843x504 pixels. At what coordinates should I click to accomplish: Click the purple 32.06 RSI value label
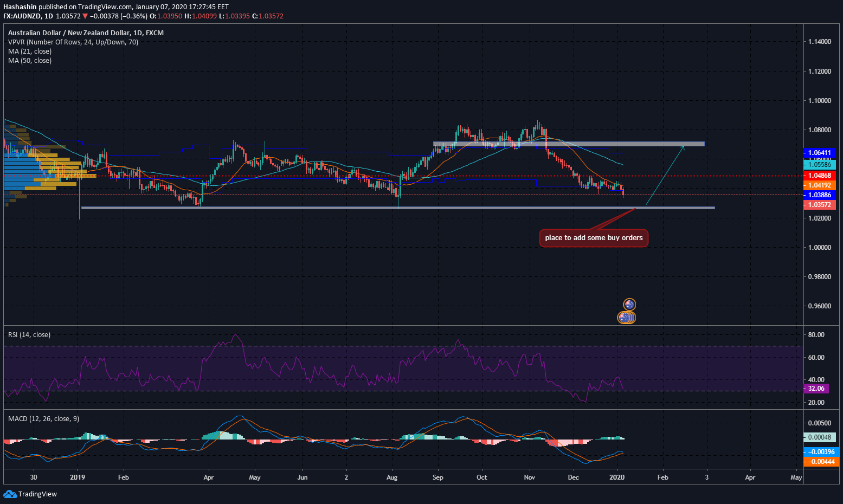tap(815, 389)
